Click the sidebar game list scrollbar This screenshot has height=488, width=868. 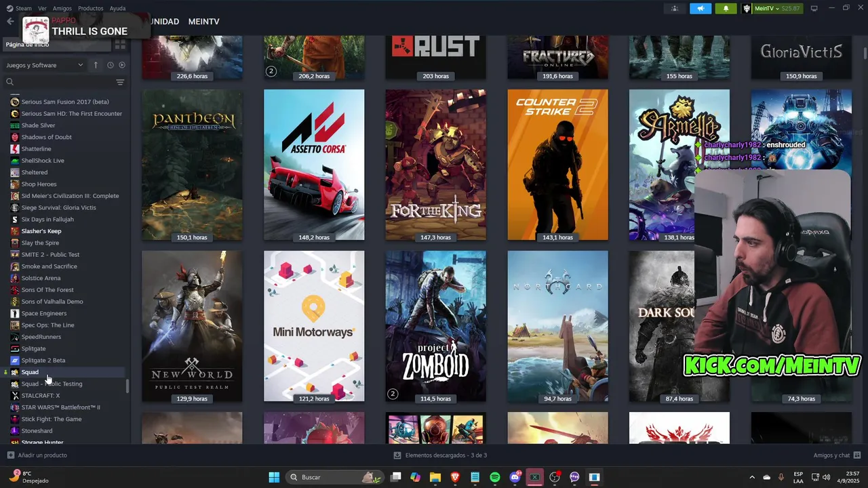[x=127, y=386]
